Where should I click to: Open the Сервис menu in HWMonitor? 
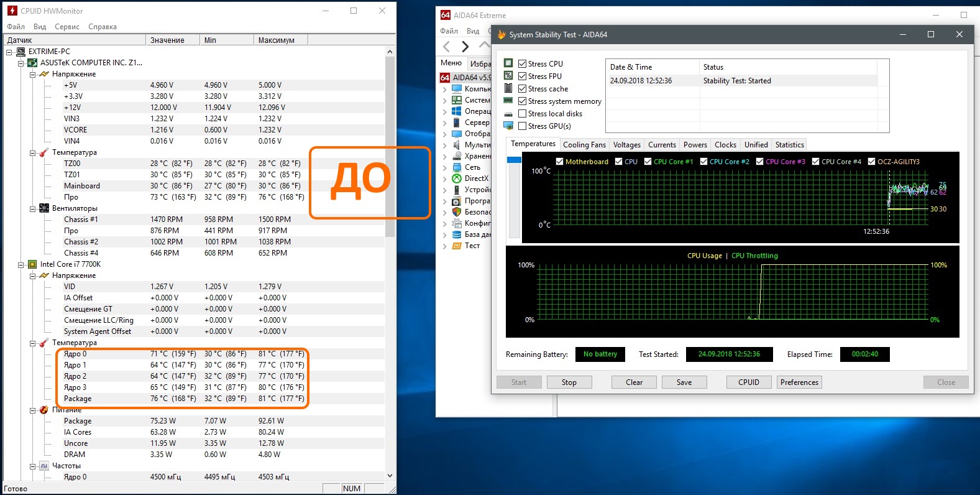(67, 27)
